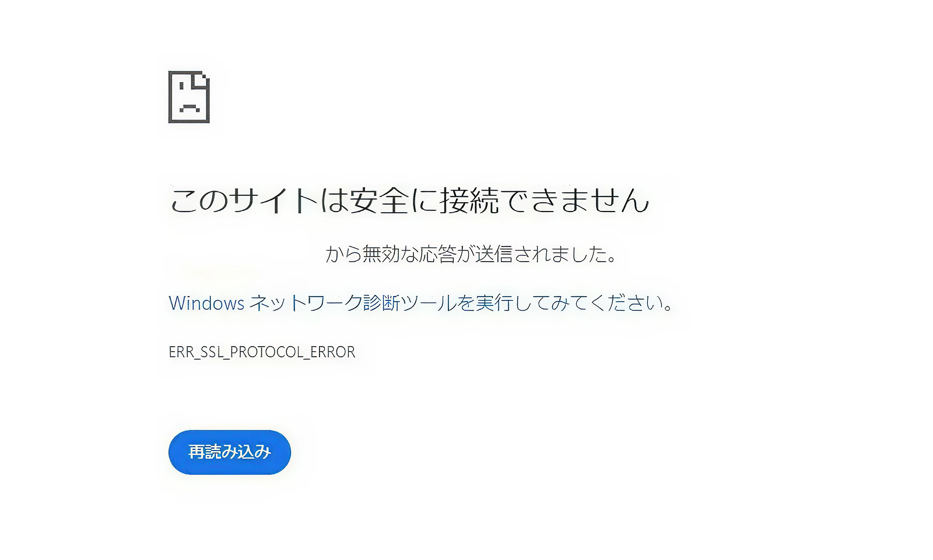The image size is (933, 560).
Task: Click the word 安全 in the page title
Action: [380, 200]
